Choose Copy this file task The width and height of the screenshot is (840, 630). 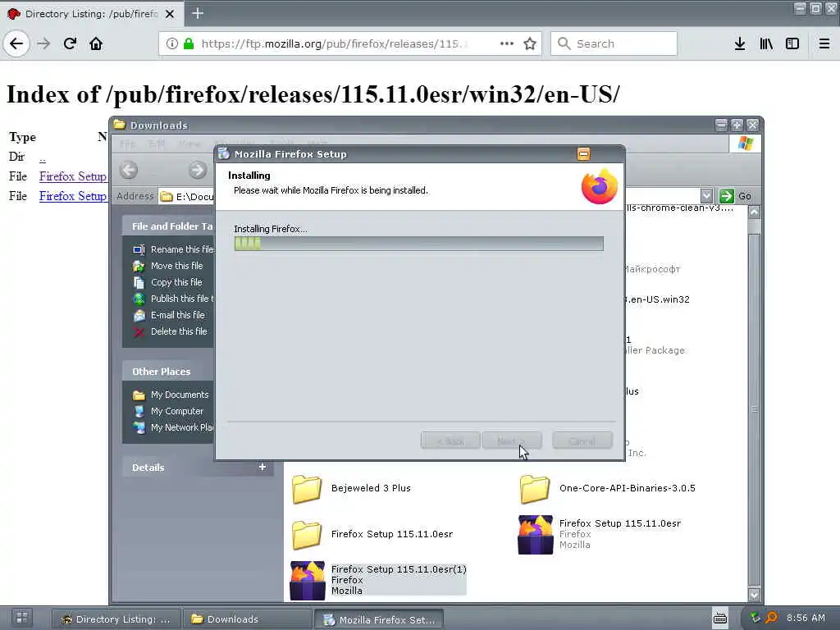pyautogui.click(x=167, y=282)
